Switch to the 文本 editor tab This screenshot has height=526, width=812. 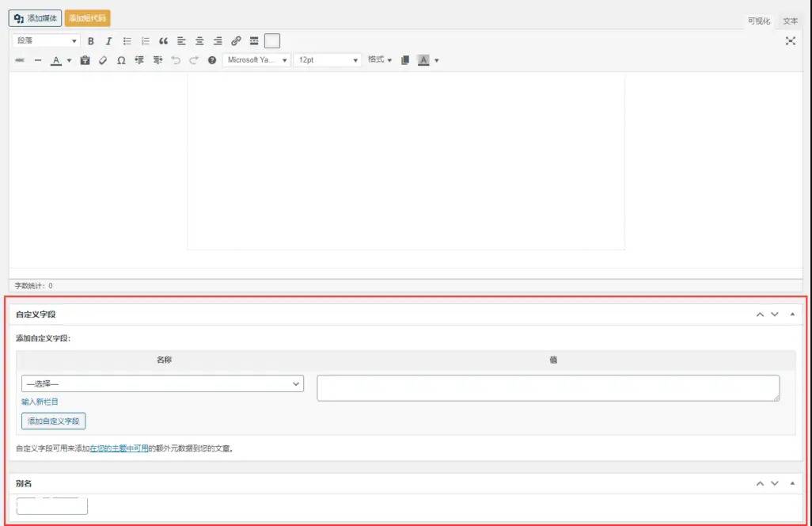tap(790, 21)
